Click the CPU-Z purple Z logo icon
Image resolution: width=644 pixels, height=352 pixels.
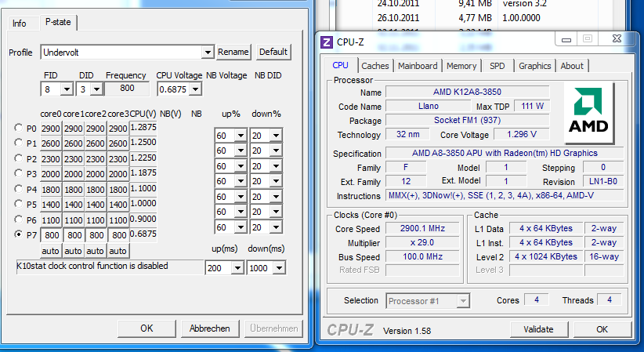point(327,42)
